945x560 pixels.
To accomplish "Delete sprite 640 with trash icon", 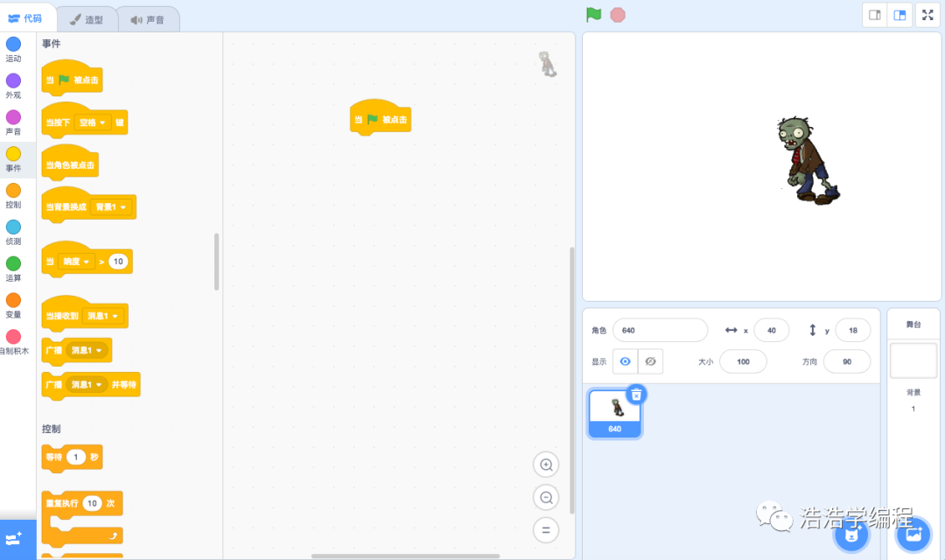I will coord(636,395).
